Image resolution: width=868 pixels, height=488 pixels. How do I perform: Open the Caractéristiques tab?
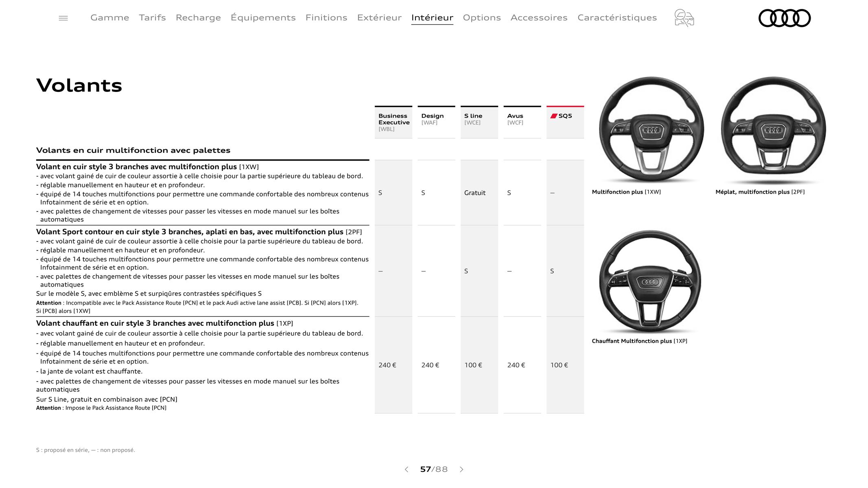pos(617,17)
